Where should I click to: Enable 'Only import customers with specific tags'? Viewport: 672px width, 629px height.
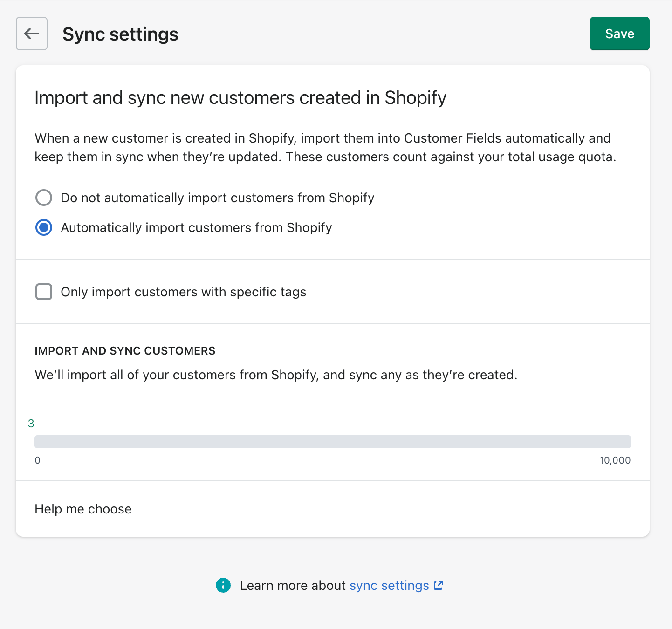44,292
